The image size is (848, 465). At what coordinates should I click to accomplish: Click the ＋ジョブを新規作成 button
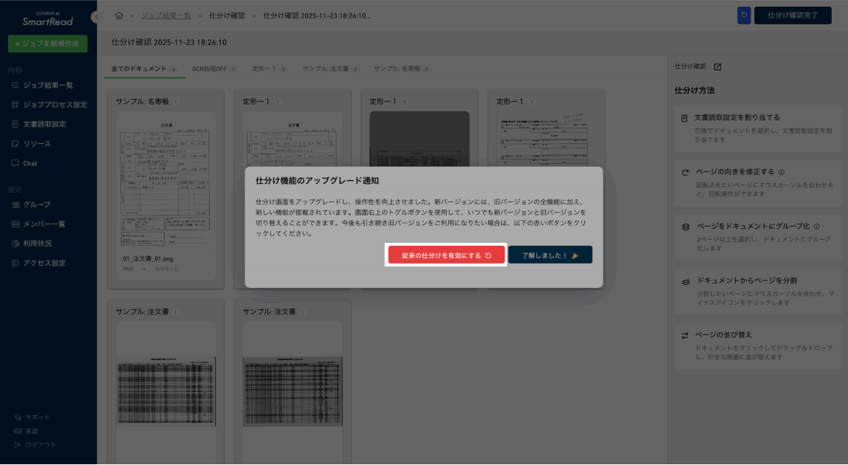(47, 44)
